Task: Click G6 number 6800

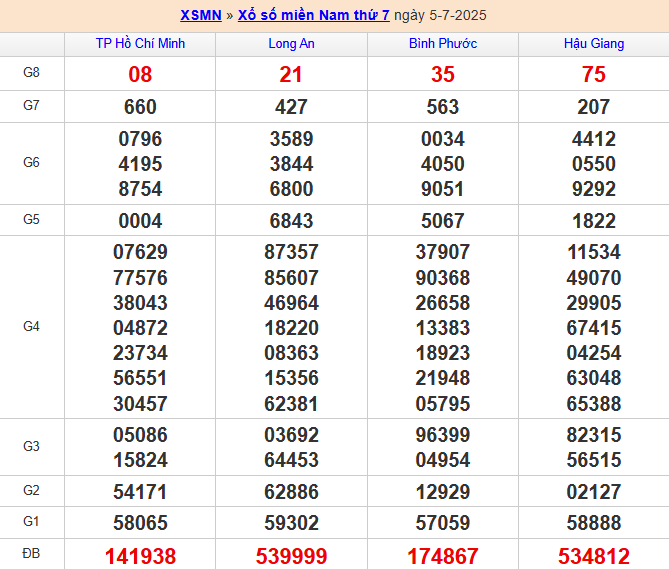Action: [x=291, y=189]
